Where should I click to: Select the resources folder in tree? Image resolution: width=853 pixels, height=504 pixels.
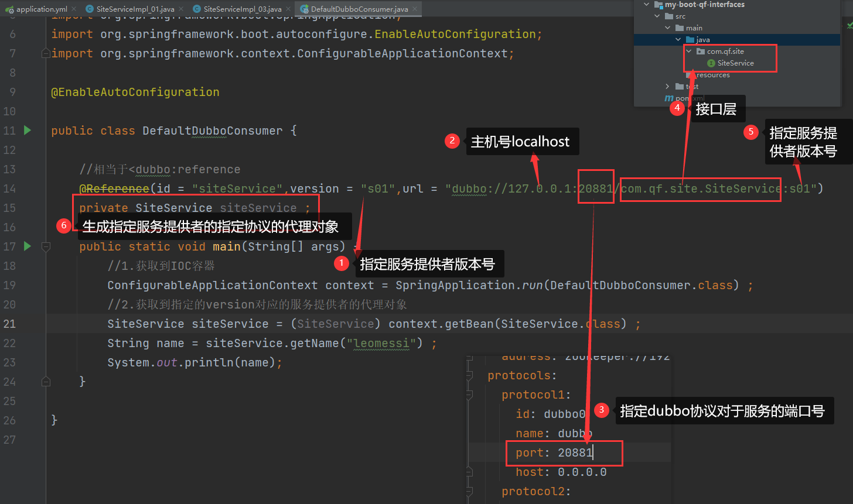pyautogui.click(x=712, y=75)
